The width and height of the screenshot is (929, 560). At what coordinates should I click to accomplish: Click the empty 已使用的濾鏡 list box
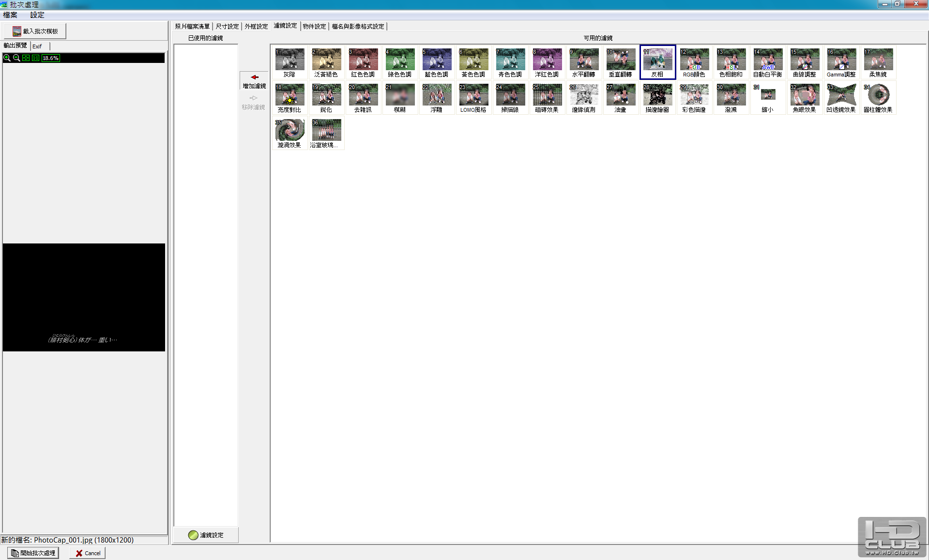(206, 285)
